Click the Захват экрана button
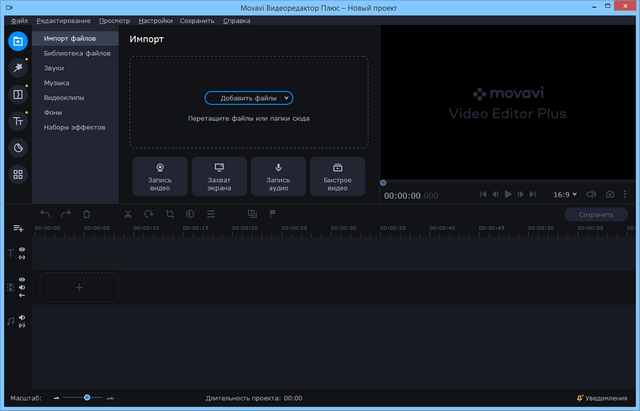 pyautogui.click(x=219, y=177)
